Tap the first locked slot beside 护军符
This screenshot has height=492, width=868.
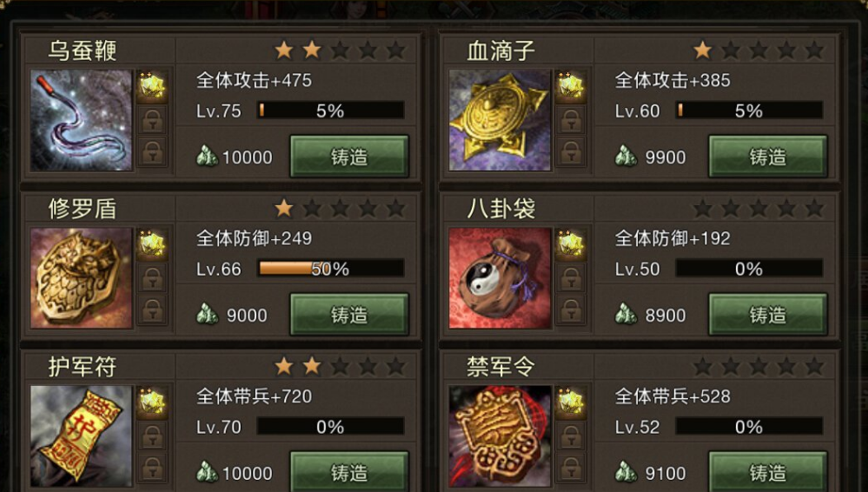tap(152, 436)
